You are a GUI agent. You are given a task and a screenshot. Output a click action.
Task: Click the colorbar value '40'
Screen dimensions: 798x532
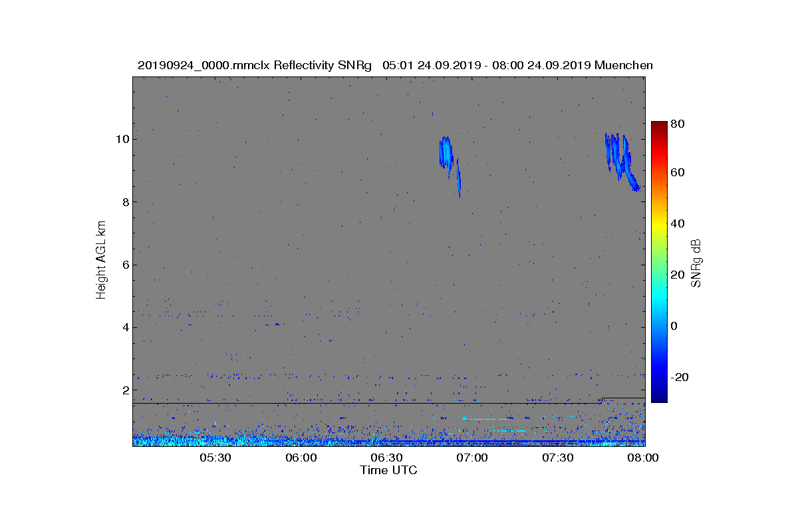coord(678,223)
